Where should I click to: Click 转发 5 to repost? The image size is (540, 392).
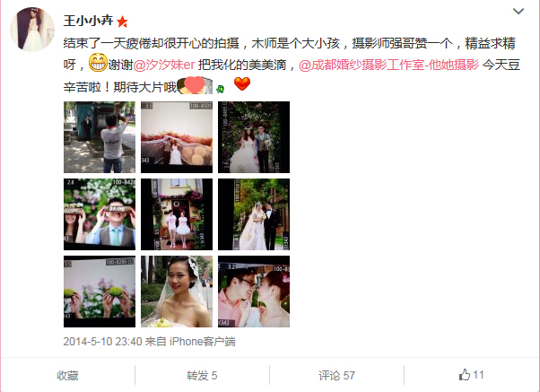202,375
